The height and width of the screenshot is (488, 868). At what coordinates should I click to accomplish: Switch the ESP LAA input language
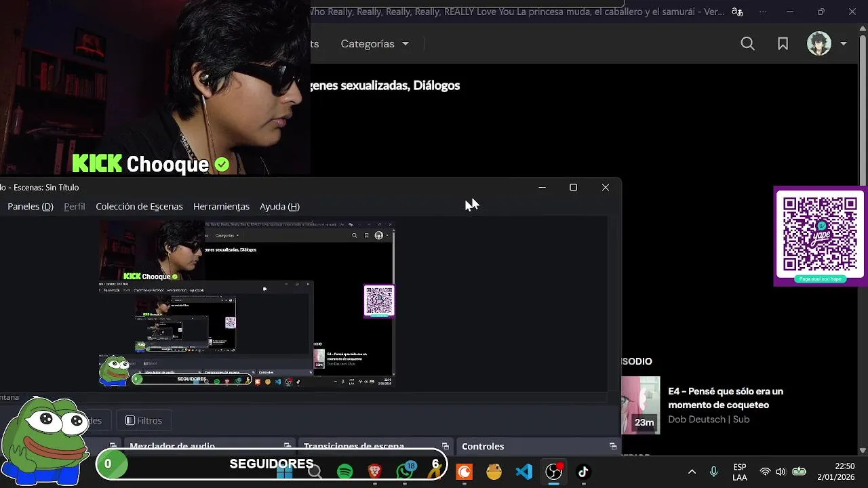point(740,472)
